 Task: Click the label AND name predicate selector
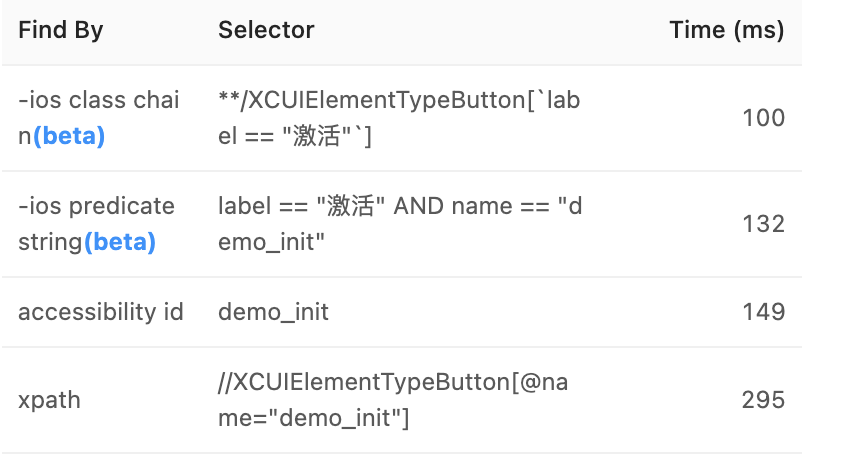400,224
